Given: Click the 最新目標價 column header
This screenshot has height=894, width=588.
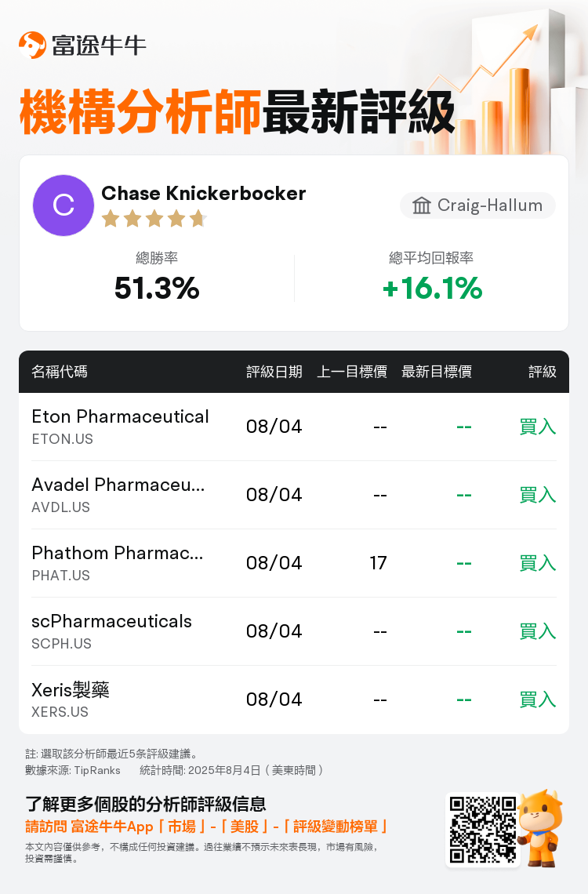Looking at the screenshot, I should 437,372.
